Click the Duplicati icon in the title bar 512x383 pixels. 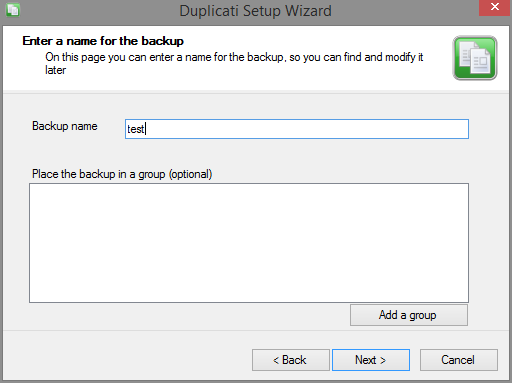[x=13, y=10]
